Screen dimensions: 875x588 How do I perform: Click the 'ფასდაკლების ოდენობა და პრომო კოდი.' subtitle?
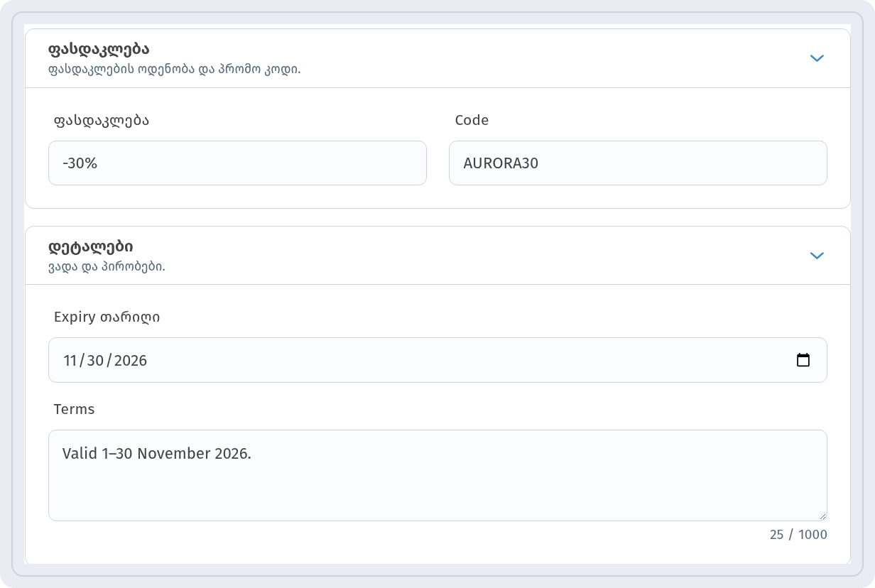(175, 70)
